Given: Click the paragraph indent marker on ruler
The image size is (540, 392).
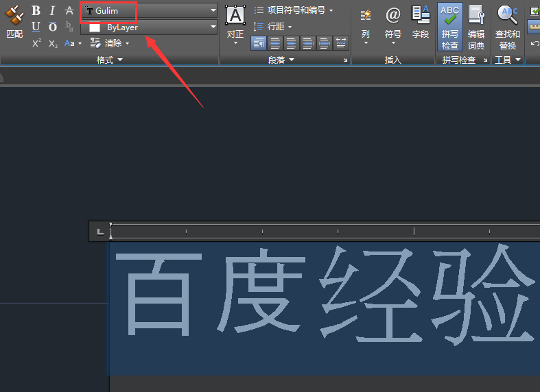Looking at the screenshot, I should [110, 236].
